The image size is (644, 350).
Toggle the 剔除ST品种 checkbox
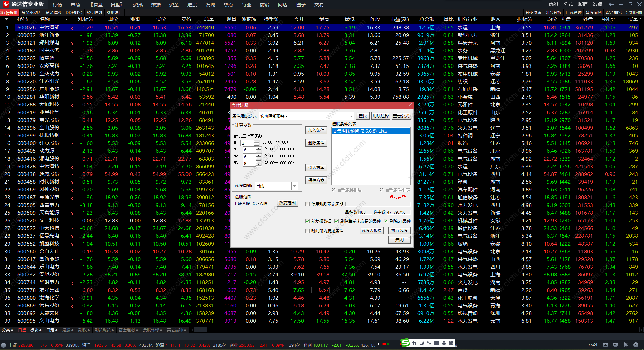[x=386, y=221]
